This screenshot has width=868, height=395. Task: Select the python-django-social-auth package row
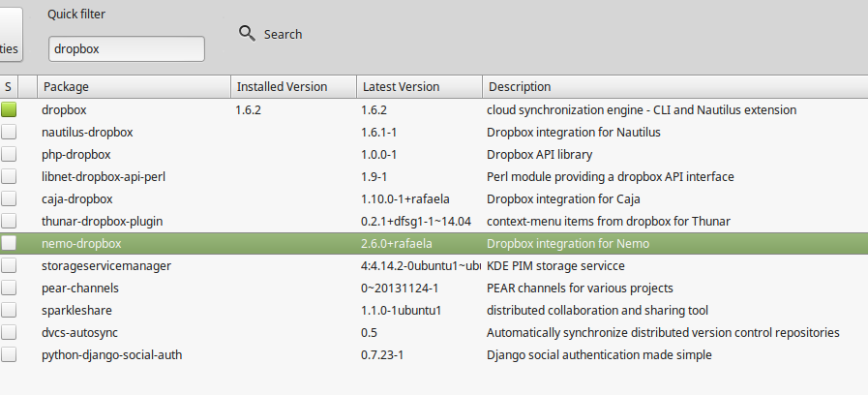pos(434,354)
